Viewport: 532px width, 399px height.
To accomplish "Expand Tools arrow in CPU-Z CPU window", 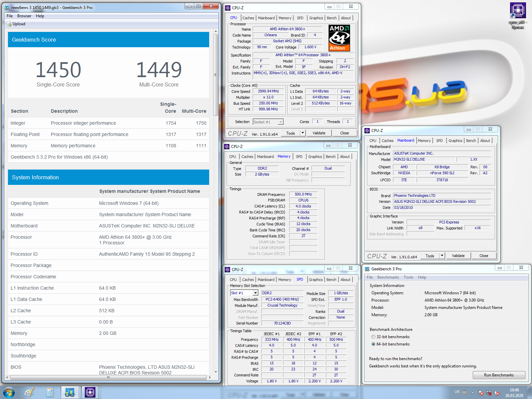I will (x=303, y=133).
